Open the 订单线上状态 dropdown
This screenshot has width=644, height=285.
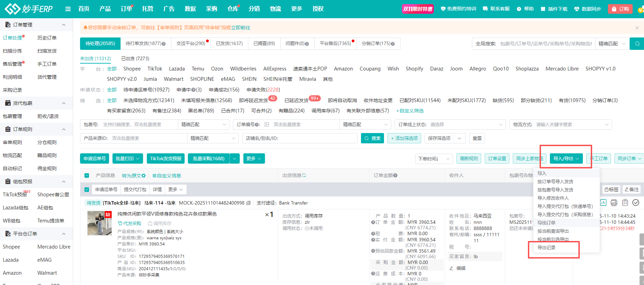(x=450, y=124)
